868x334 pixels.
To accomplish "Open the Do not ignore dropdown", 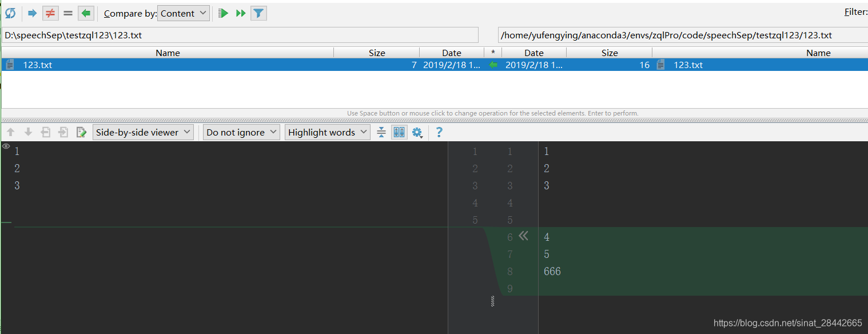I will pos(241,132).
